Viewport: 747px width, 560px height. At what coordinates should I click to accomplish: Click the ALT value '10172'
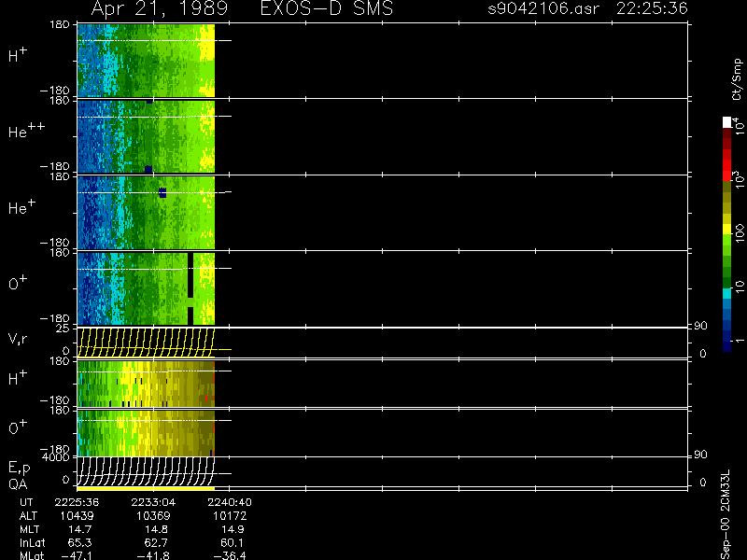(x=230, y=516)
